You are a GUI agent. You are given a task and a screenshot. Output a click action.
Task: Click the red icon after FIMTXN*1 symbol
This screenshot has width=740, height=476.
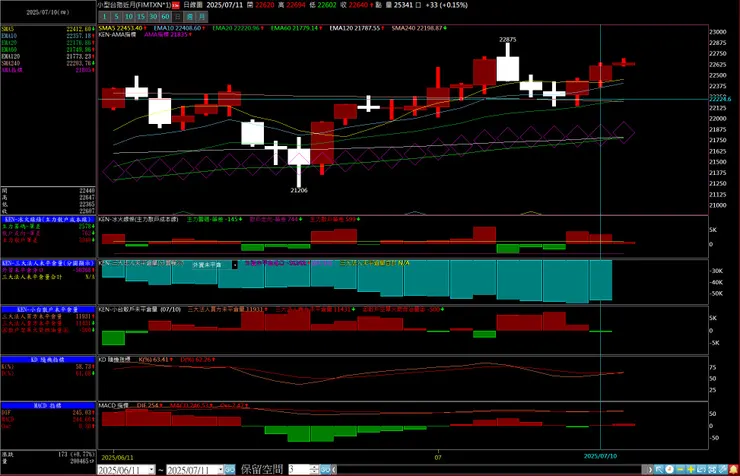point(176,5)
